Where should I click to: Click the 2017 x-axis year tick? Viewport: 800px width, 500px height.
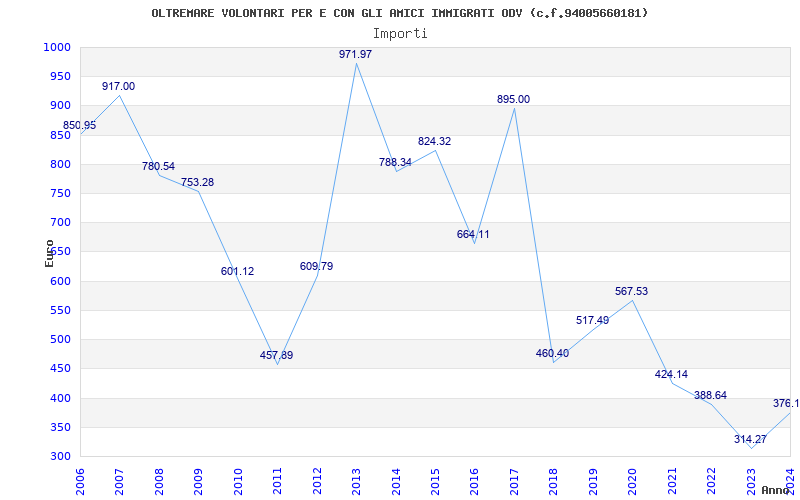pyautogui.click(x=514, y=481)
